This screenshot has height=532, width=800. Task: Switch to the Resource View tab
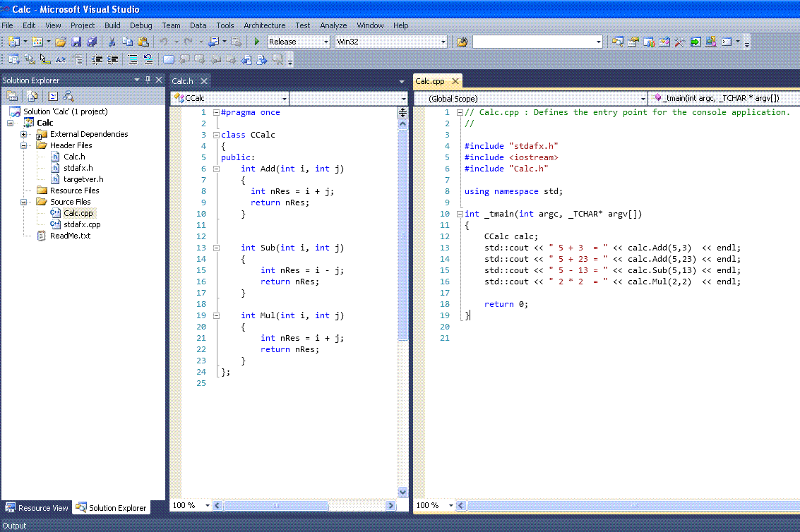pos(37,508)
